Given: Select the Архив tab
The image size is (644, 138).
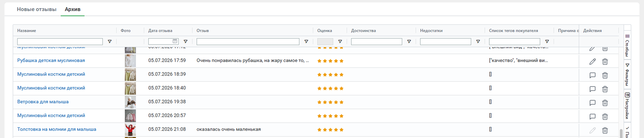Looking at the screenshot, I should point(72,9).
